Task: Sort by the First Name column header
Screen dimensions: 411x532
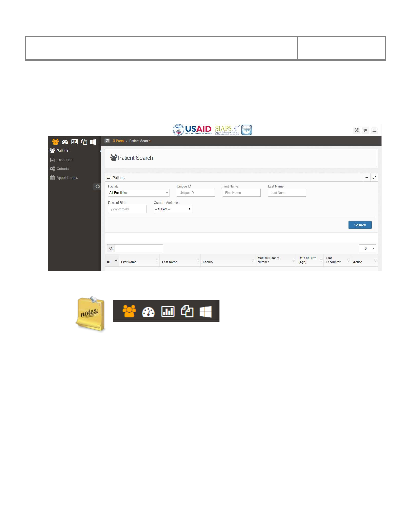Action: point(139,261)
